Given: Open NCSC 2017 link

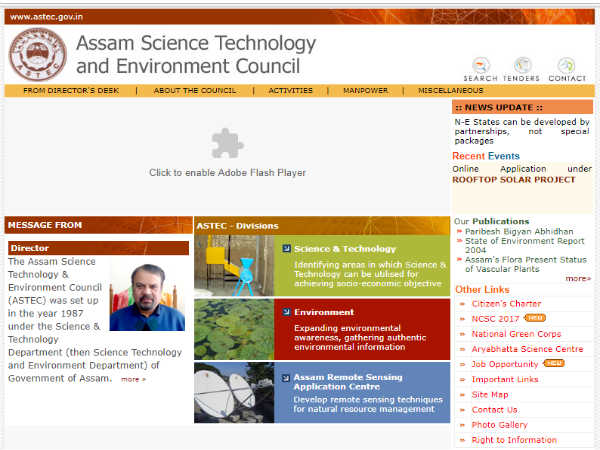Looking at the screenshot, I should (x=495, y=319).
